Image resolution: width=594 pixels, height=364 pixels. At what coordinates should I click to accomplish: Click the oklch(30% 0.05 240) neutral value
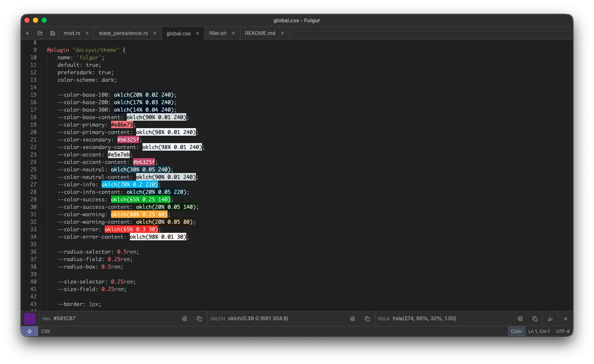tap(141, 170)
